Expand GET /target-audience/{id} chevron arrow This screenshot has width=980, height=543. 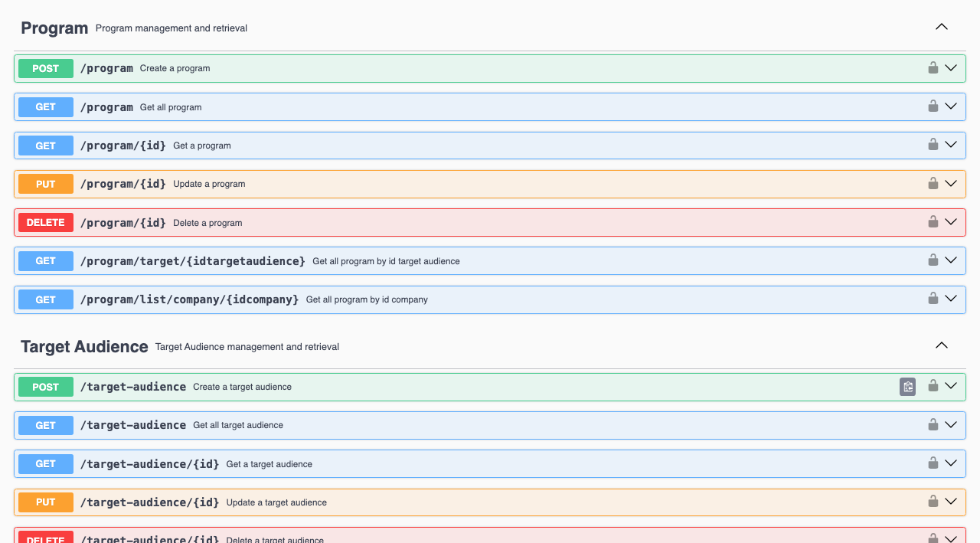(951, 463)
